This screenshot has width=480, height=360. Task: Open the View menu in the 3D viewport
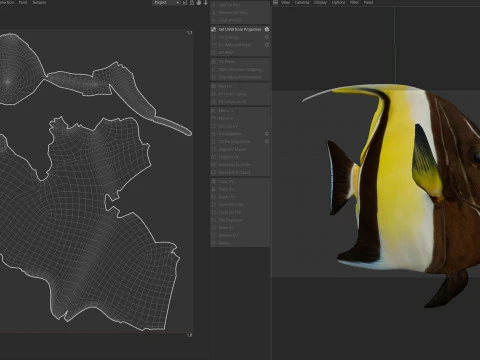[285, 3]
